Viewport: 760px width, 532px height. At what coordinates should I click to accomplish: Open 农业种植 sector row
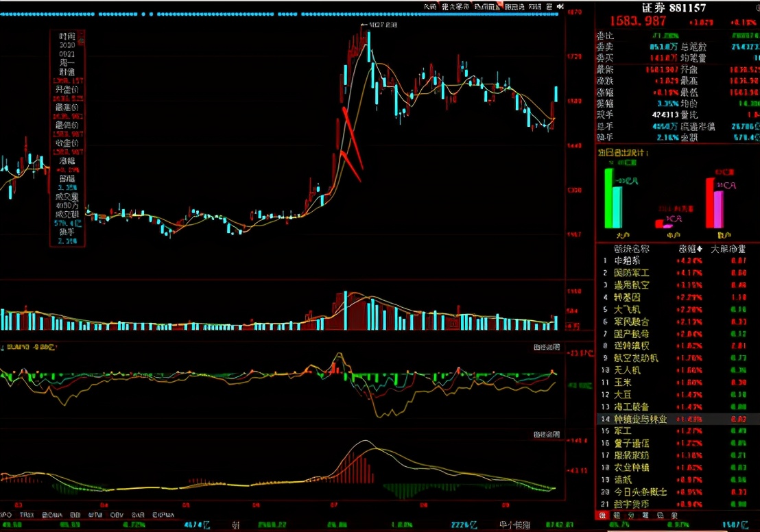click(678, 468)
